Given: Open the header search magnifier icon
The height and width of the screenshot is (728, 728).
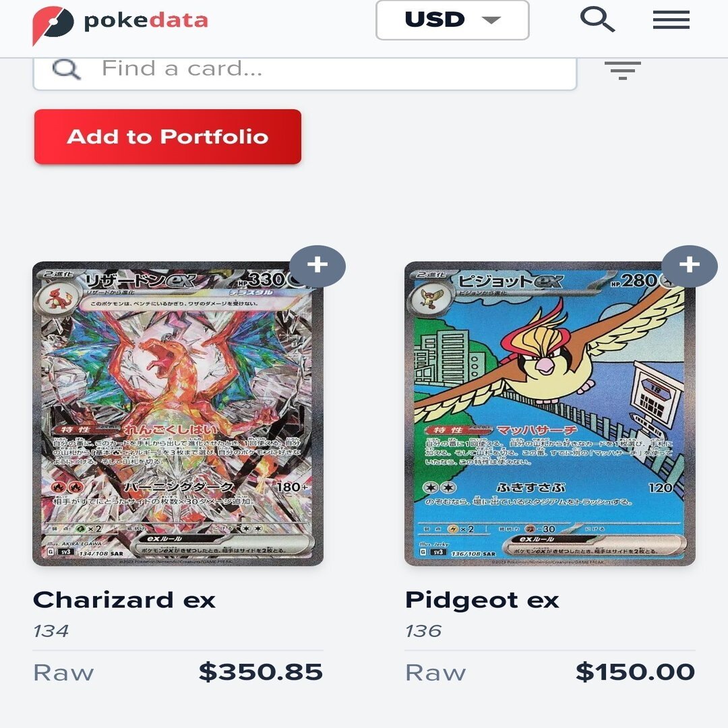Looking at the screenshot, I should (597, 20).
